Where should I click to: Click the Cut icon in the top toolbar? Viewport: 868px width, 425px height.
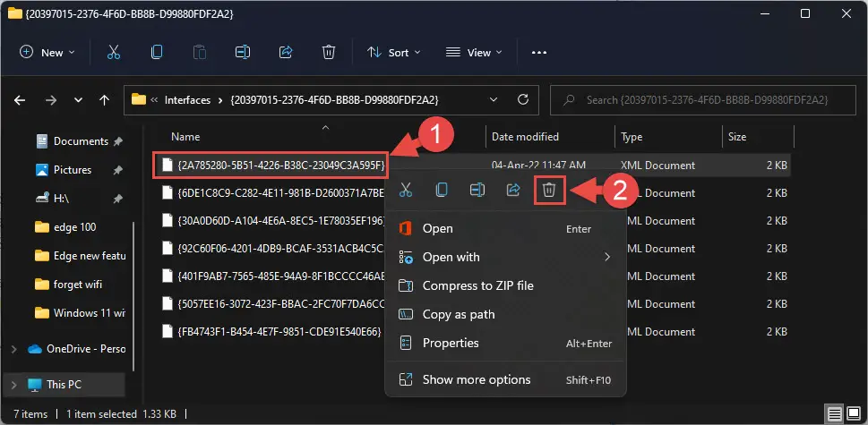coord(114,53)
